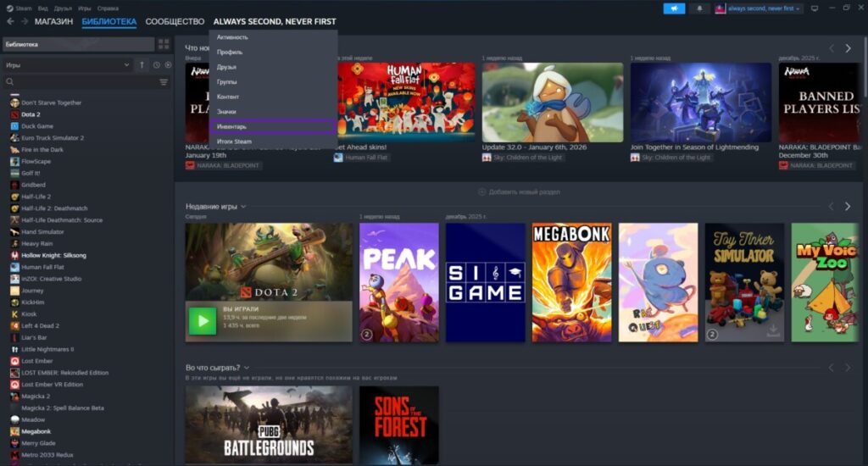The image size is (868, 466).
Task: Click the recent activity clock icon
Action: point(157,64)
